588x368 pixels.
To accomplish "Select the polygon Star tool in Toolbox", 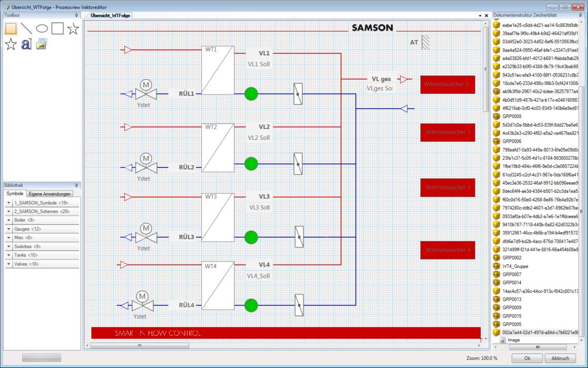I will coord(10,44).
